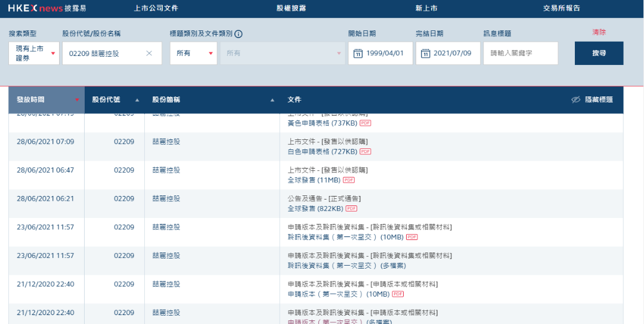Click PDF icon next to 白色申請表格
The height and width of the screenshot is (324, 644).
pyautogui.click(x=365, y=151)
